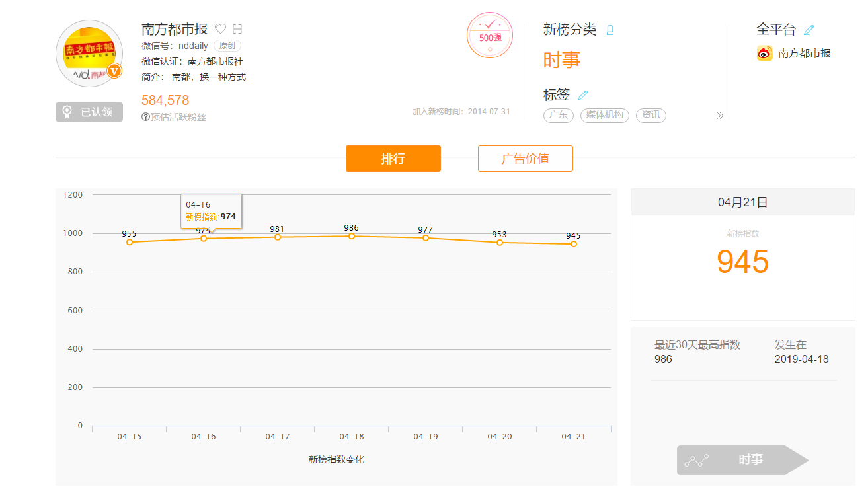Click the 南方都市报社 certification text
Image resolution: width=868 pixels, height=491 pixels.
click(x=216, y=61)
